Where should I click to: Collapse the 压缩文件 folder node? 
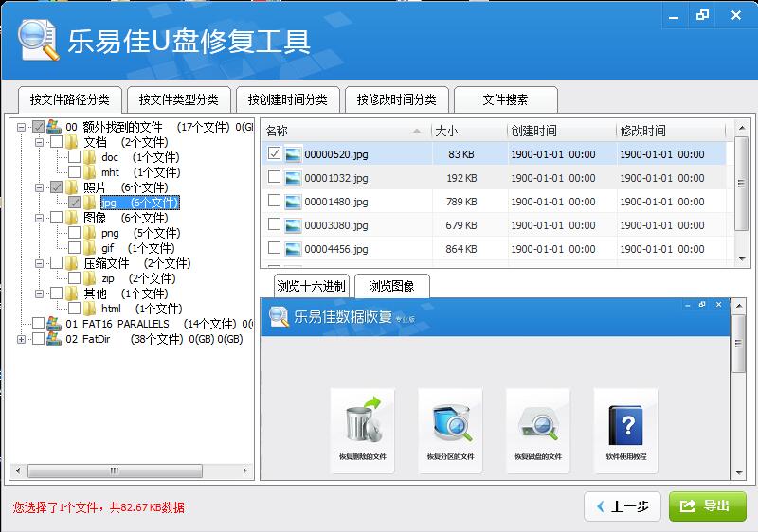click(39, 263)
